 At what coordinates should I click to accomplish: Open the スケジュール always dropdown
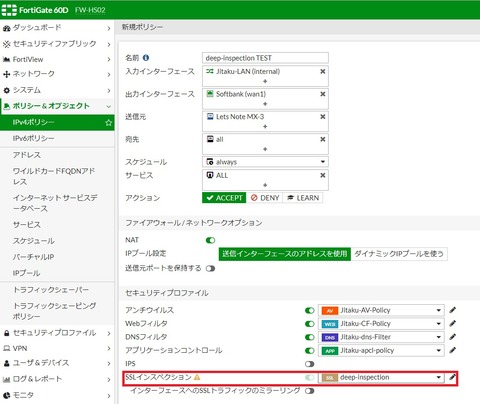(265, 162)
